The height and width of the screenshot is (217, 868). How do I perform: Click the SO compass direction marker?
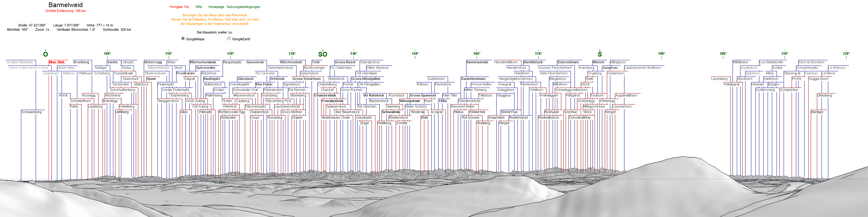click(x=322, y=54)
